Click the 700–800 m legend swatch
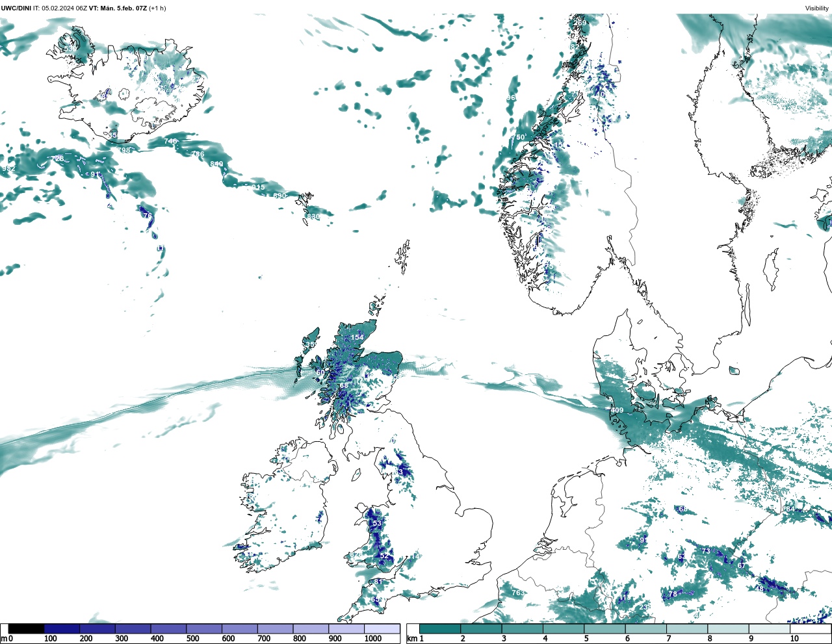 275,628
